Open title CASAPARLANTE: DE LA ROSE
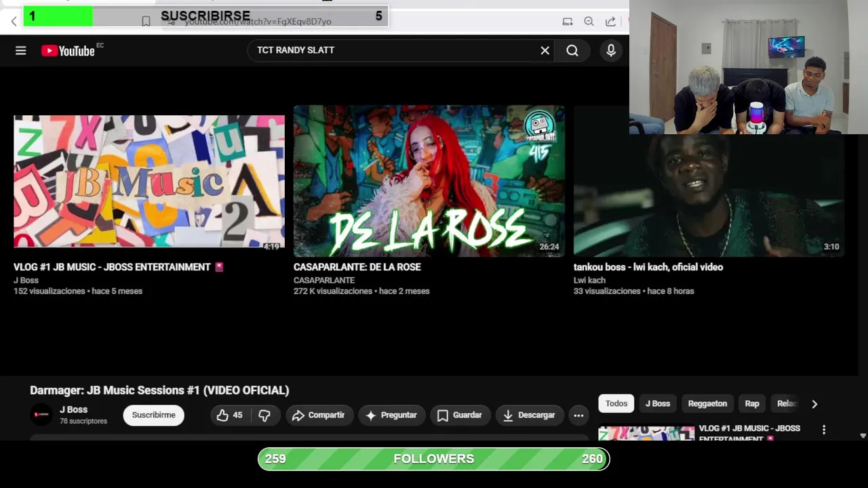 [x=357, y=267]
